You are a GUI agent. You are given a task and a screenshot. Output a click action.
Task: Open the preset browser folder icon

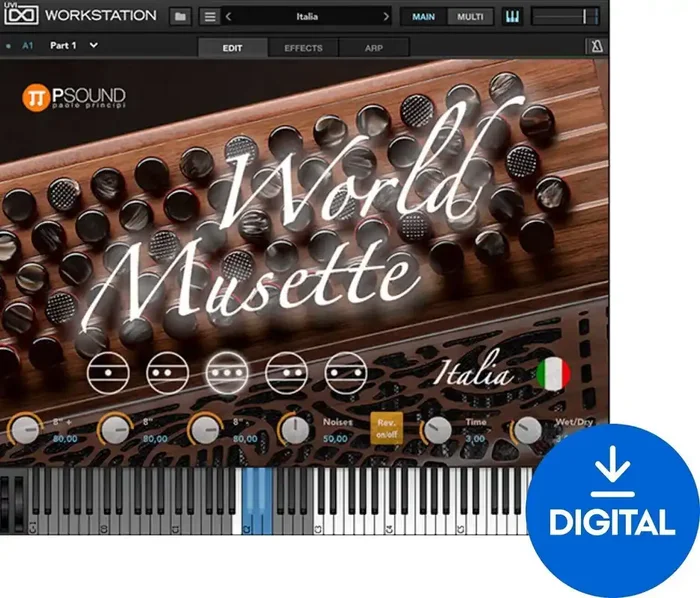pos(180,17)
